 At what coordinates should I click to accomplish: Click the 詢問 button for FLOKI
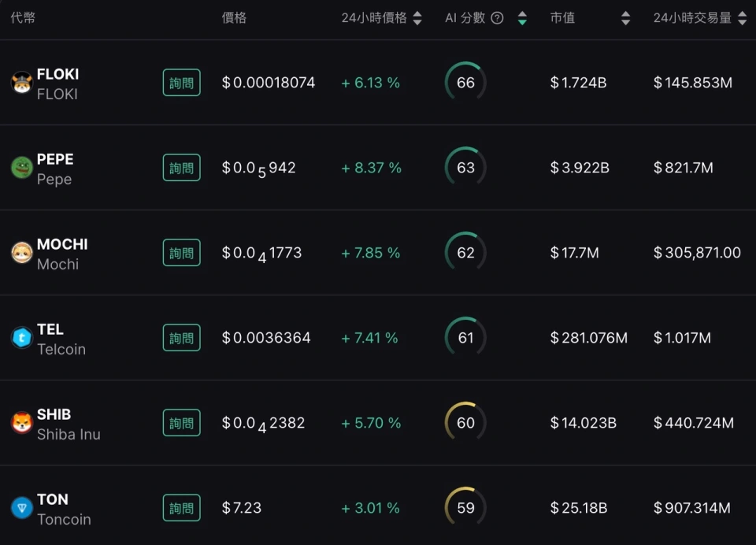182,82
